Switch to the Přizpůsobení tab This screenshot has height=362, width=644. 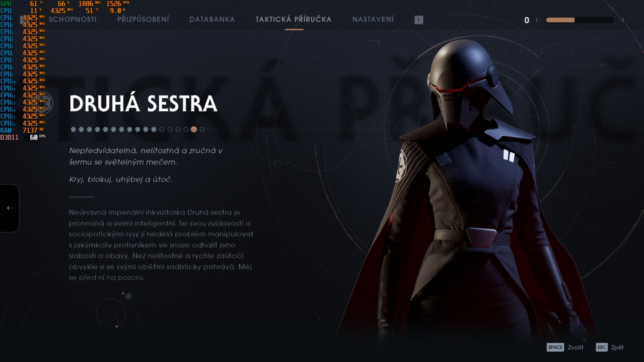(143, 19)
